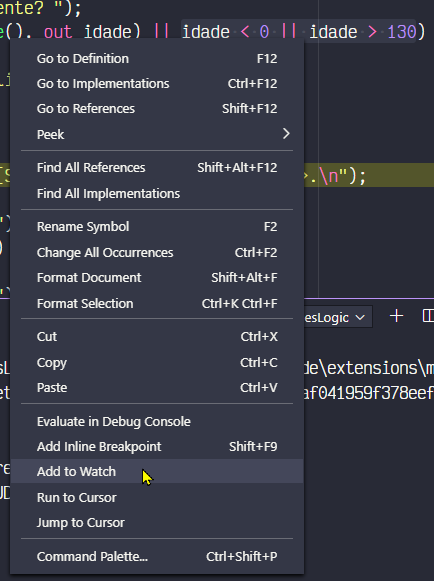Select Copy in the context menu
The image size is (434, 581).
157,362
